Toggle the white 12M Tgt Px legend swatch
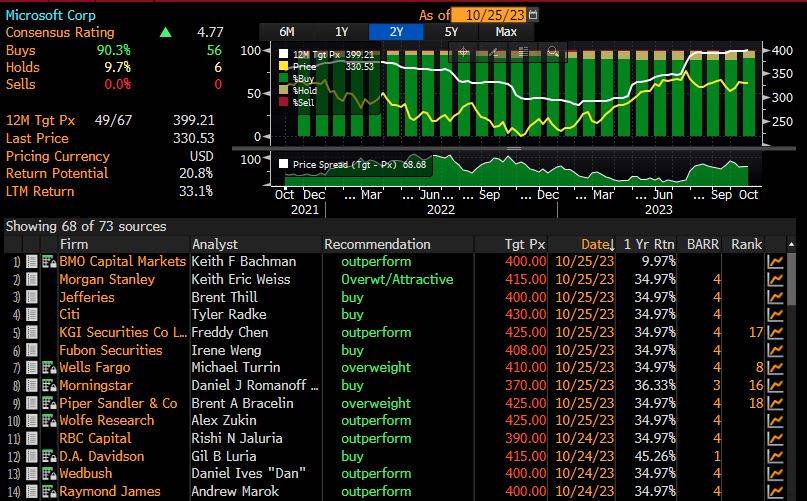The width and height of the screenshot is (807, 501). [283, 54]
